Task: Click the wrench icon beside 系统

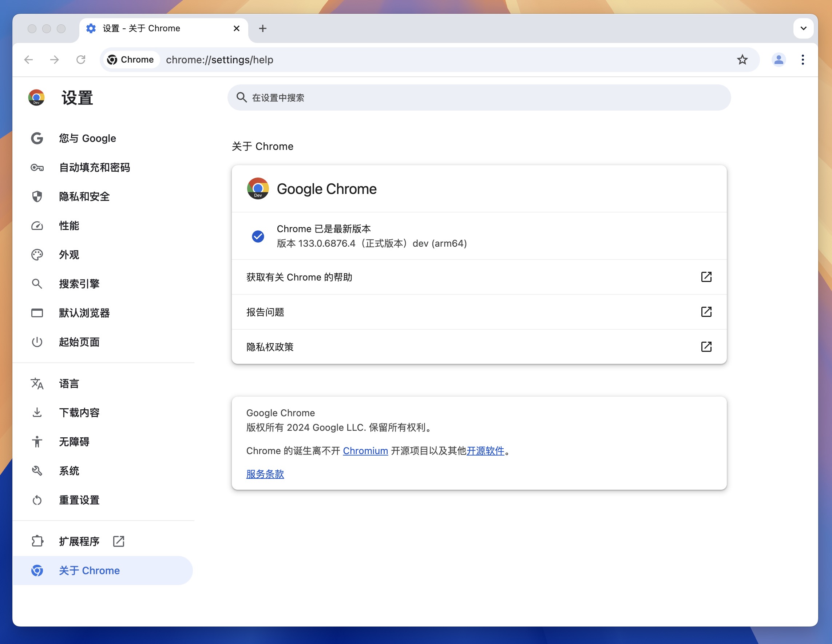Action: click(37, 471)
